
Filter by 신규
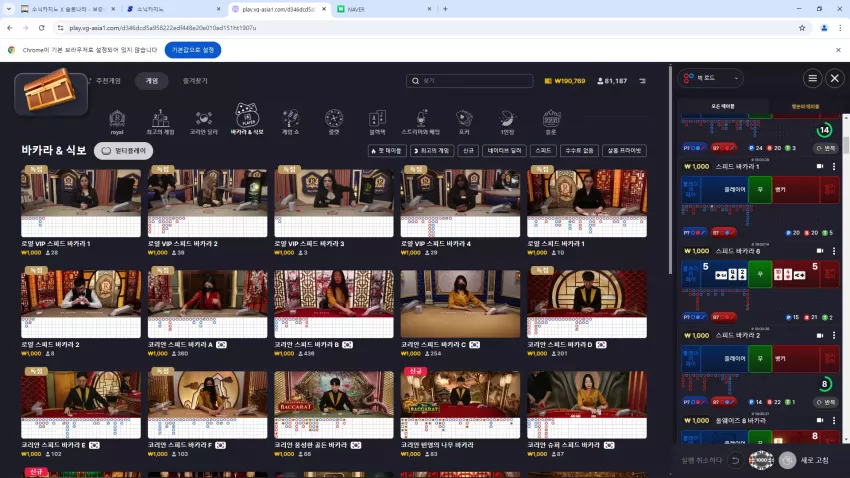[x=468, y=151]
